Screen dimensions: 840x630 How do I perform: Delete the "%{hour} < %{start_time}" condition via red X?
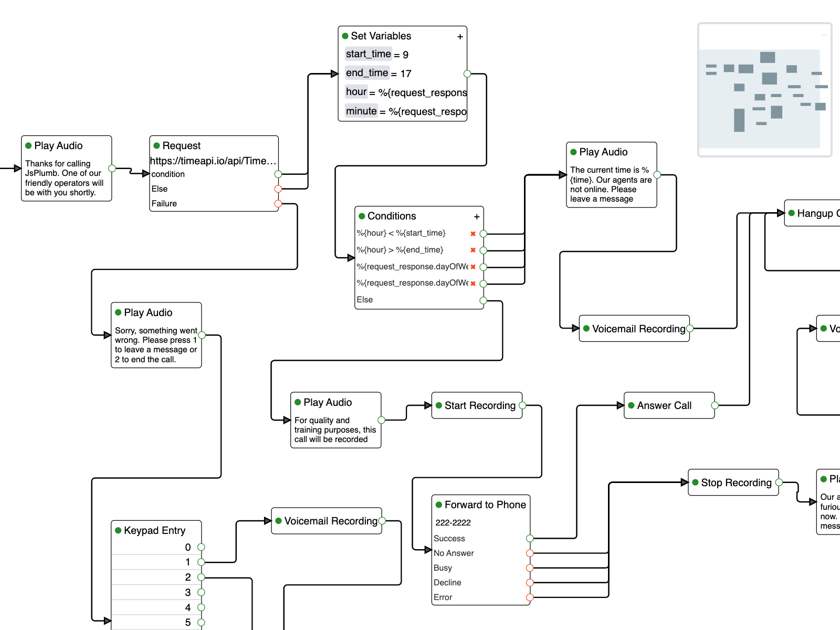tap(472, 233)
